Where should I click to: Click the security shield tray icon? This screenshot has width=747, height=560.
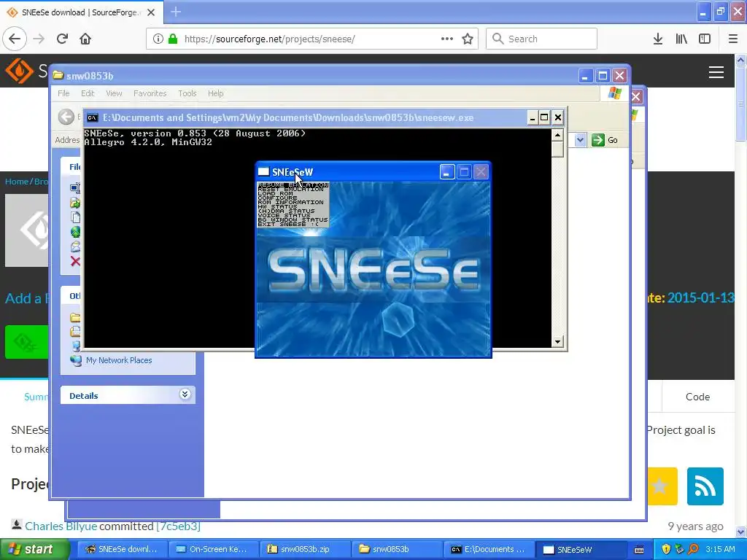666,550
